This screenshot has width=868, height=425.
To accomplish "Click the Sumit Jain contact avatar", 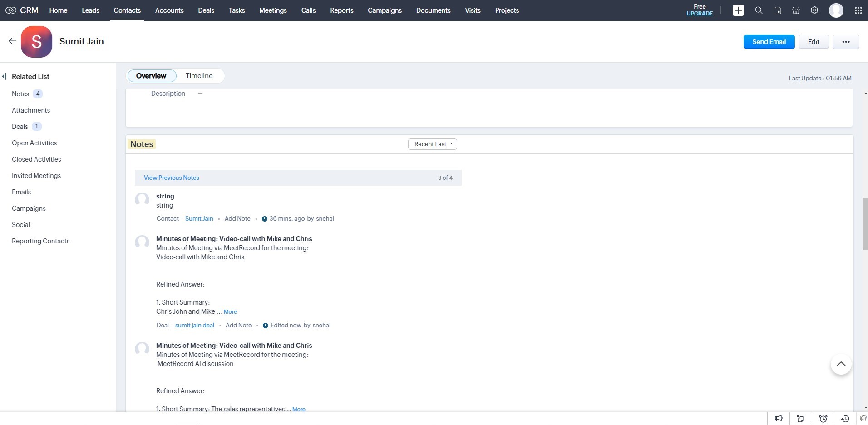I will pos(36,42).
